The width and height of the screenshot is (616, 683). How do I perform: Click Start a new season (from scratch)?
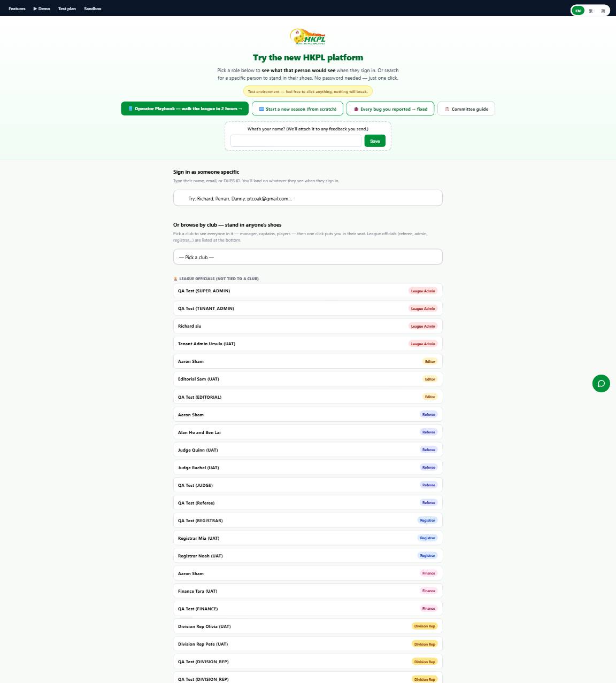(298, 108)
